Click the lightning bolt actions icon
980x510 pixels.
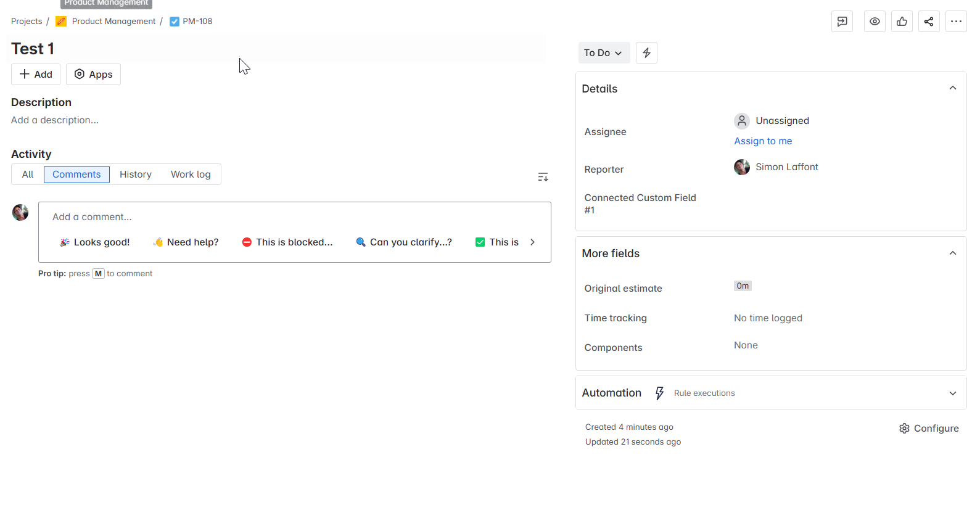point(646,53)
